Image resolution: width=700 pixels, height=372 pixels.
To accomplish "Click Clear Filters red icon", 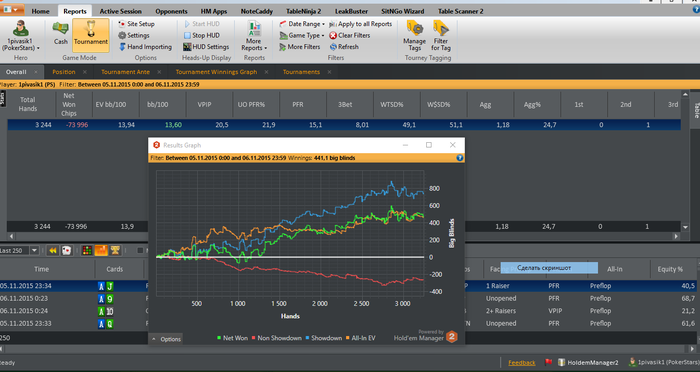I will (x=333, y=35).
